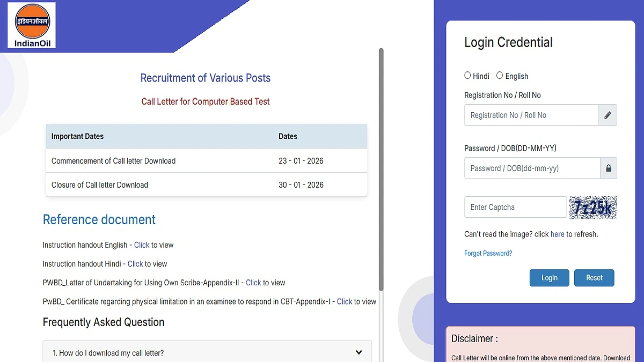Click the captcha image showing 7z25k

[x=592, y=207]
